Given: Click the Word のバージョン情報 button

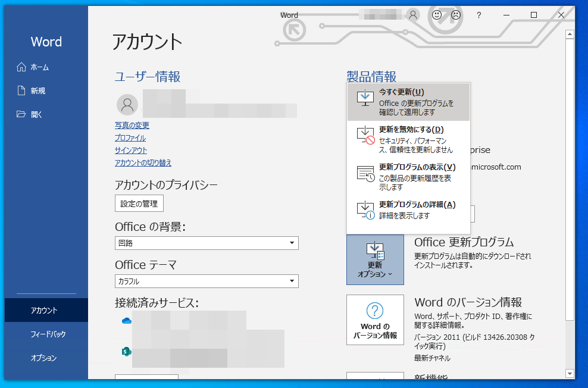Looking at the screenshot, I should [375, 320].
